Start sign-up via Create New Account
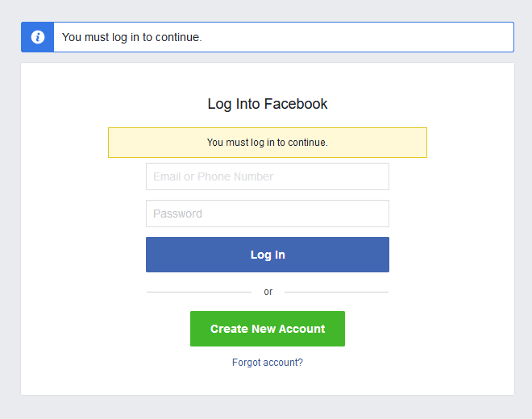Viewport: 532px width, 419px height. tap(268, 329)
